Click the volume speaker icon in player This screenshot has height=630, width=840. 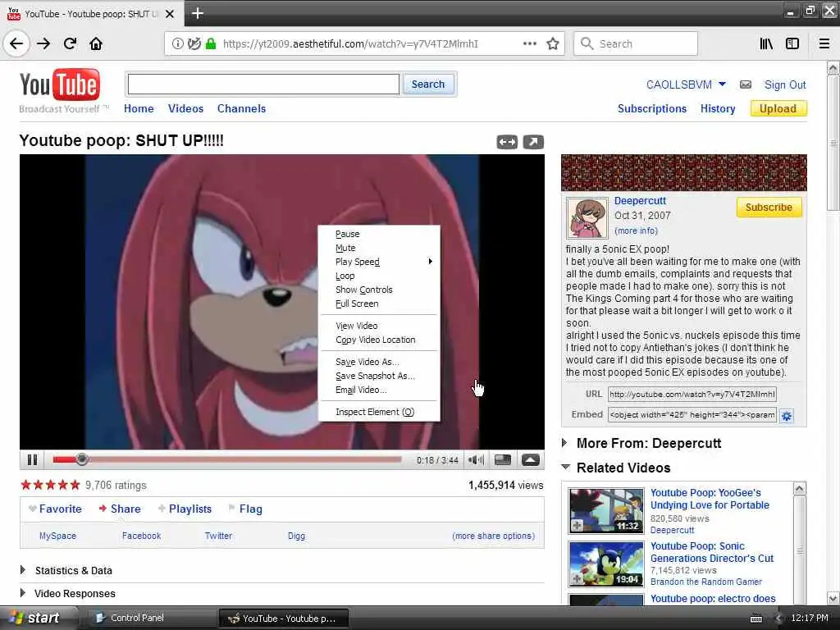(476, 459)
